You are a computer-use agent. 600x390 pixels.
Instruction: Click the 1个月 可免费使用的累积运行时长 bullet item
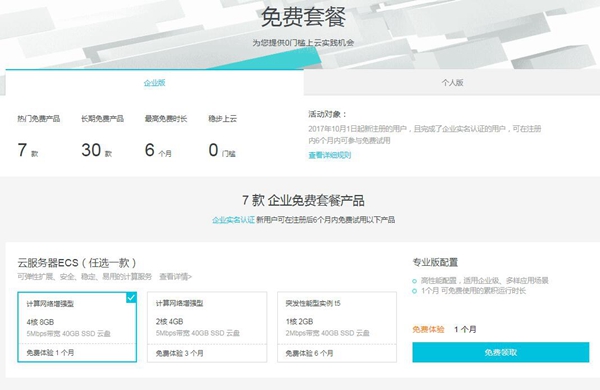[x=469, y=291]
